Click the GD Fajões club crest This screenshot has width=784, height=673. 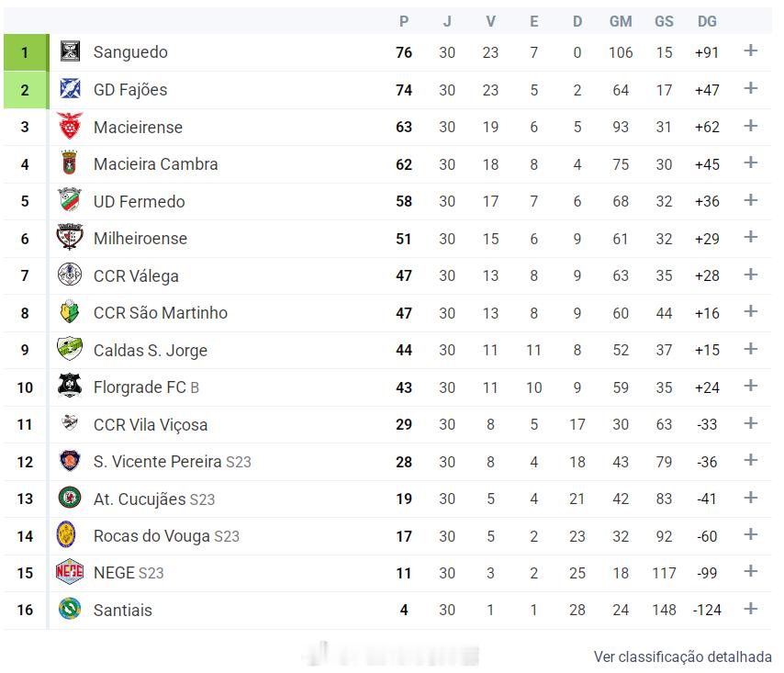[x=70, y=89]
